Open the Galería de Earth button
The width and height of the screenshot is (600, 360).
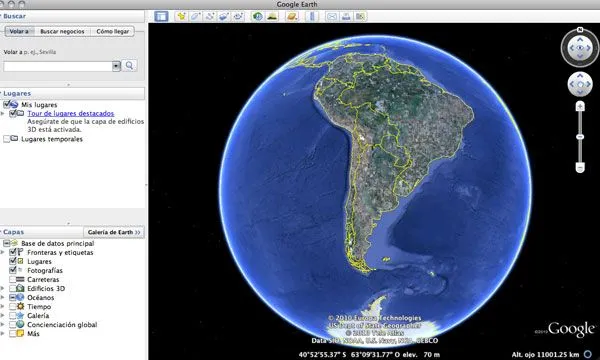pyautogui.click(x=114, y=232)
